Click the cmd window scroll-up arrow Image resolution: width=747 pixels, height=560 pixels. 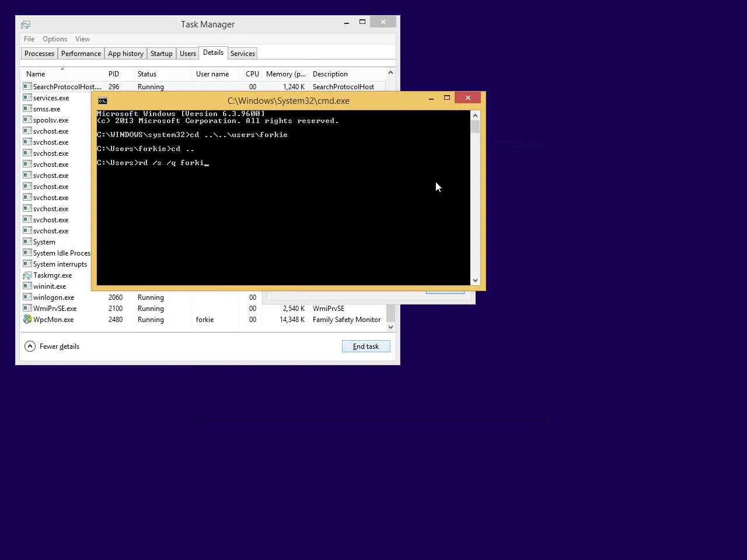(x=475, y=116)
